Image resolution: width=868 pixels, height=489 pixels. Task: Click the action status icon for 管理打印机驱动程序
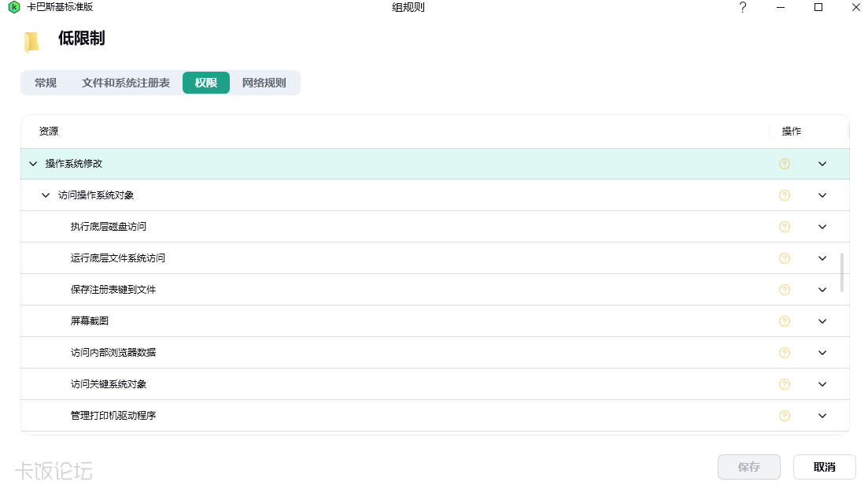785,416
